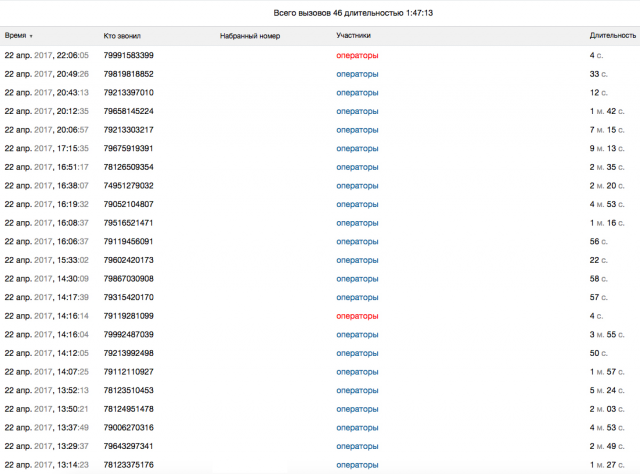Click the duration value 7 м. 15 с.
640x474 pixels.
(607, 130)
